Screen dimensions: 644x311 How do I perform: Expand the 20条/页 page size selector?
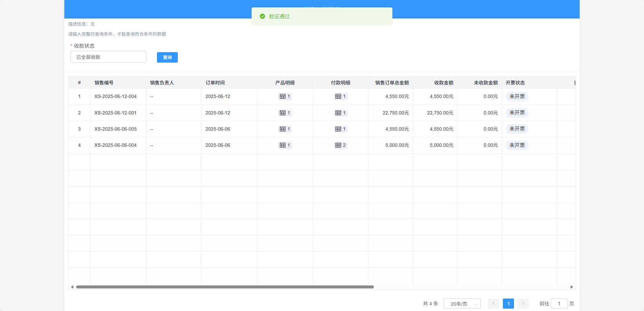(462, 304)
